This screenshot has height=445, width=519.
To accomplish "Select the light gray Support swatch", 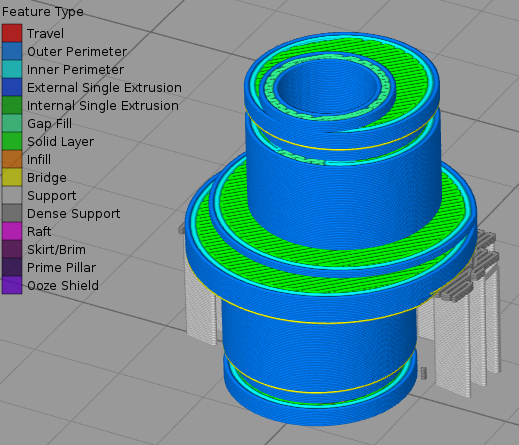I will (x=12, y=195).
